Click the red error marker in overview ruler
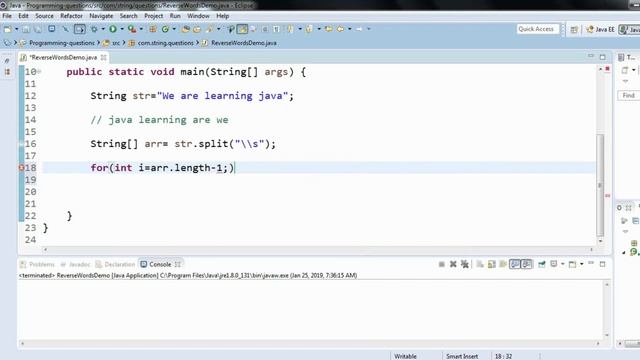The height and width of the screenshot is (360, 640). tap(607, 196)
